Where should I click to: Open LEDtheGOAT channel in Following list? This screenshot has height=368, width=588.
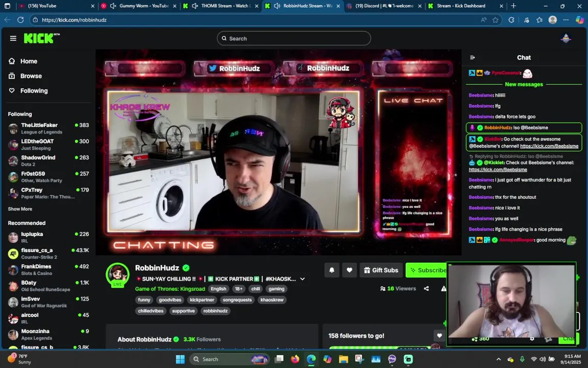tap(48, 145)
